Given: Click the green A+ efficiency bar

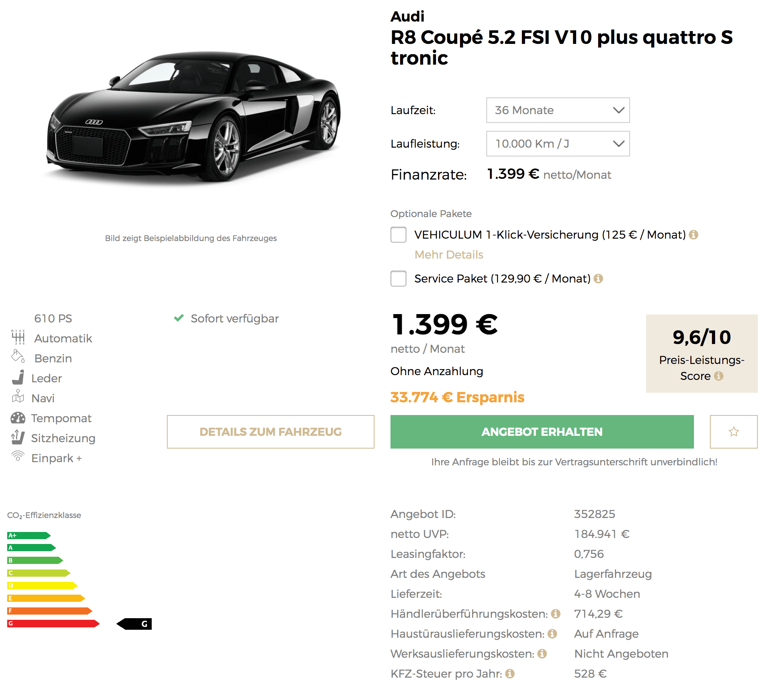Looking at the screenshot, I should (29, 536).
